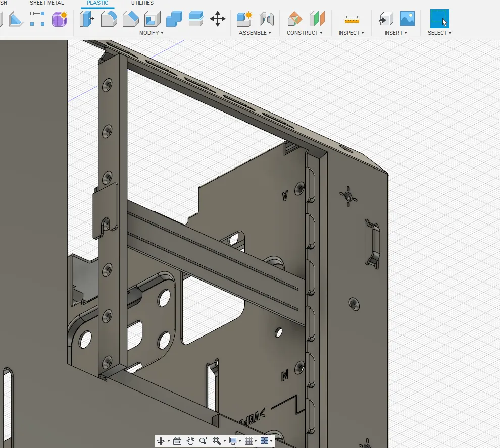The width and height of the screenshot is (500, 448).
Task: Click the blue triangular rib icon
Action: coord(15,19)
